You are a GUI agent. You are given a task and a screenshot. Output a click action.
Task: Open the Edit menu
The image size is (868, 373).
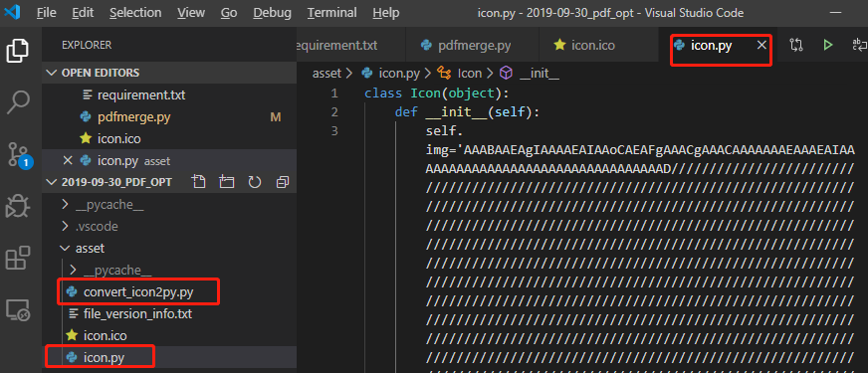click(83, 13)
